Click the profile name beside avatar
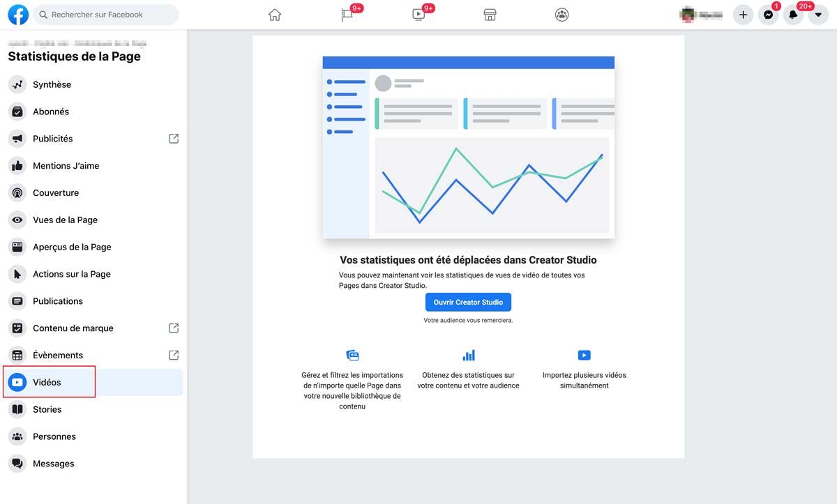Viewport: 837px width, 504px height. pyautogui.click(x=711, y=15)
